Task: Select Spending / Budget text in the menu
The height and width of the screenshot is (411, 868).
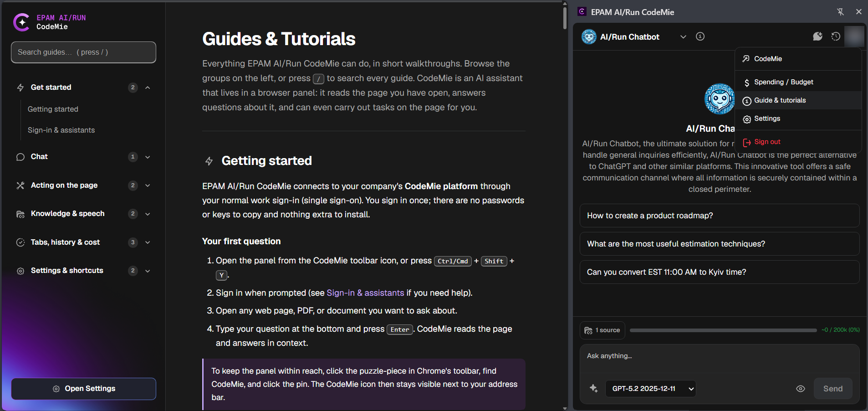Action: (x=783, y=82)
